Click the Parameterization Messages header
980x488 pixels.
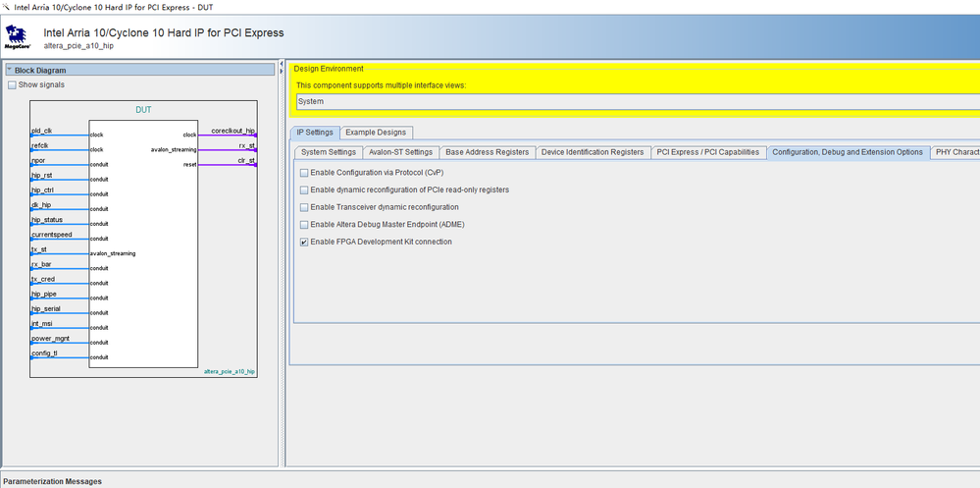pyautogui.click(x=53, y=482)
